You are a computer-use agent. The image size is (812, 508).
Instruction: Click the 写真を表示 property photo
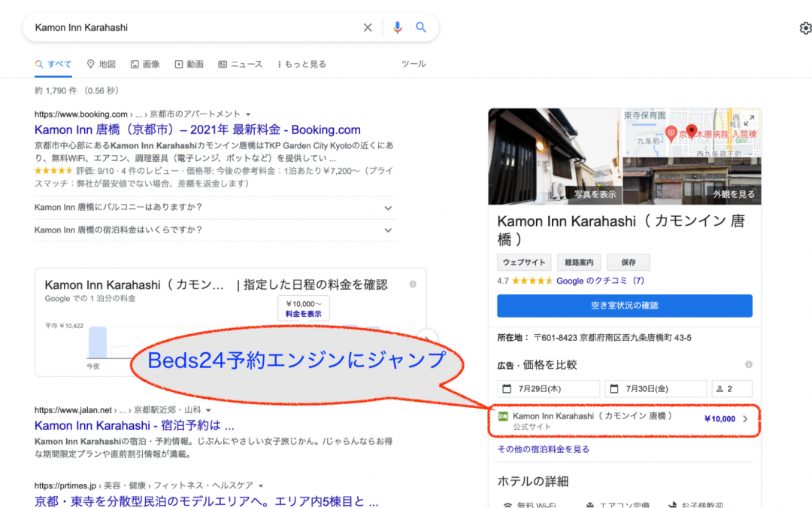coord(555,157)
